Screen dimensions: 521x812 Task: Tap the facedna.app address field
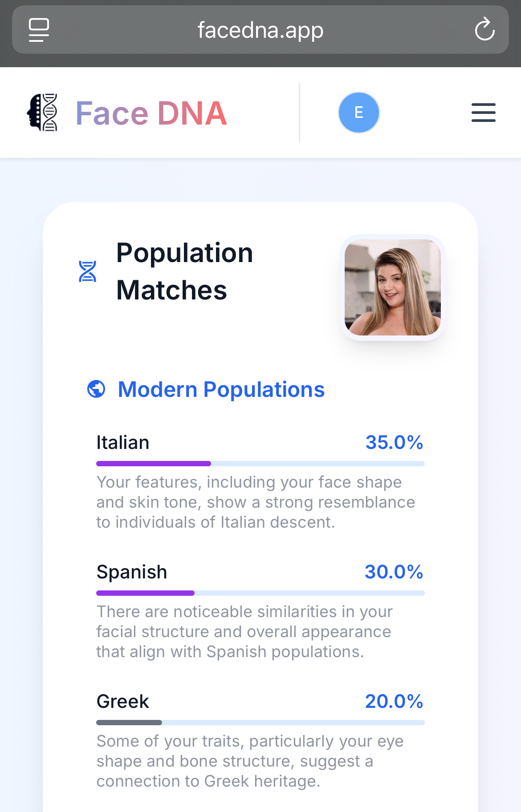point(260,30)
